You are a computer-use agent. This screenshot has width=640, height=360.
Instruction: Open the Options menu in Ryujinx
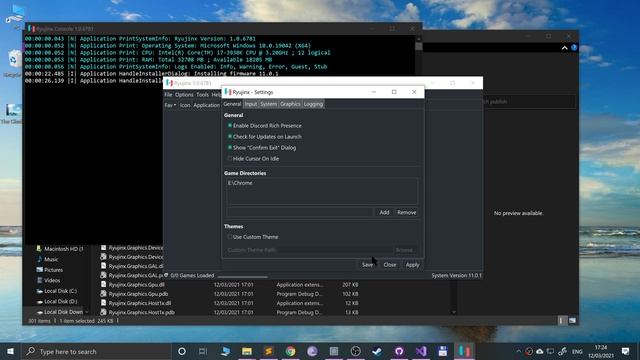point(184,95)
